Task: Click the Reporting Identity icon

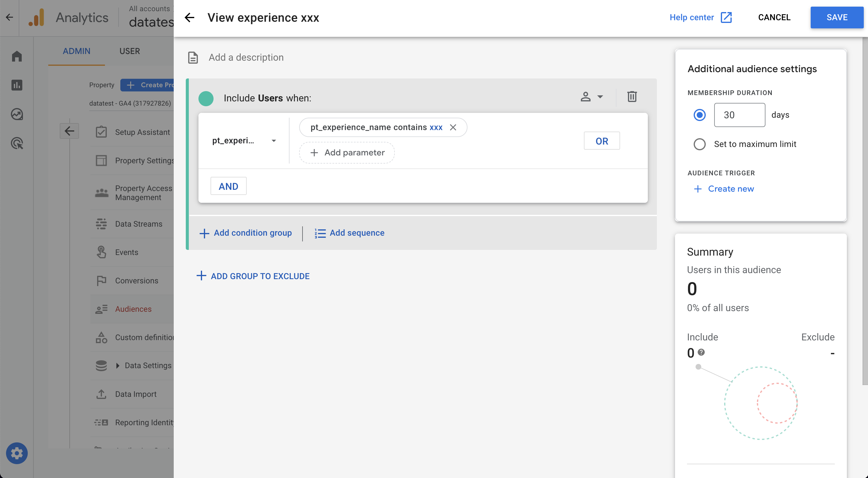Action: (x=101, y=422)
